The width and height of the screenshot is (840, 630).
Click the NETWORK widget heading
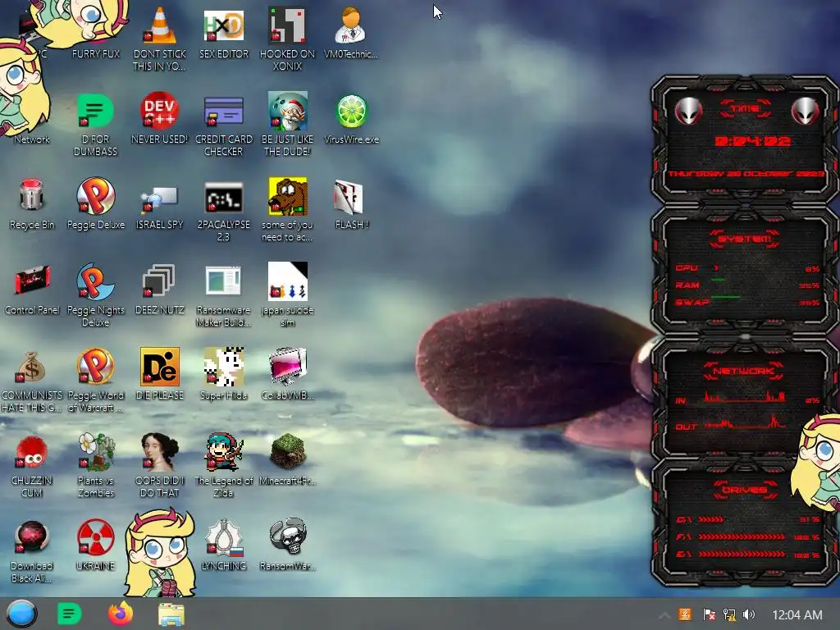(744, 371)
